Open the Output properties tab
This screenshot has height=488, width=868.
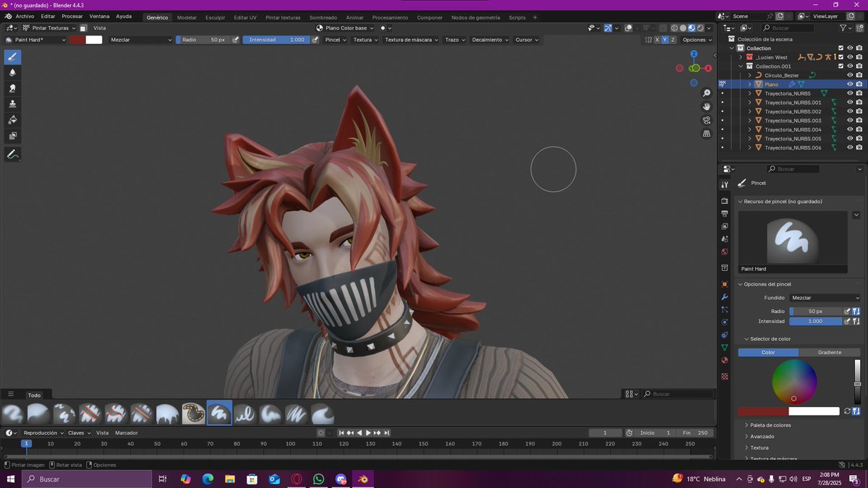725,214
